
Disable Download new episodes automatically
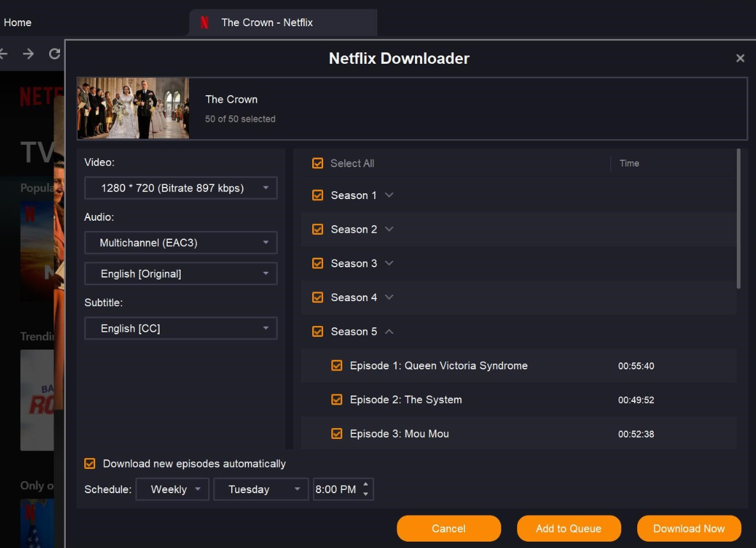[x=89, y=464]
